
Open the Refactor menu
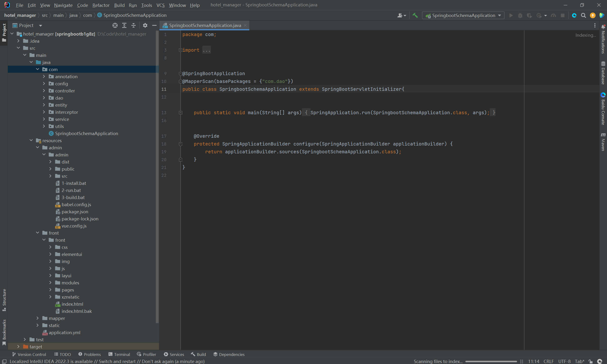pyautogui.click(x=101, y=5)
